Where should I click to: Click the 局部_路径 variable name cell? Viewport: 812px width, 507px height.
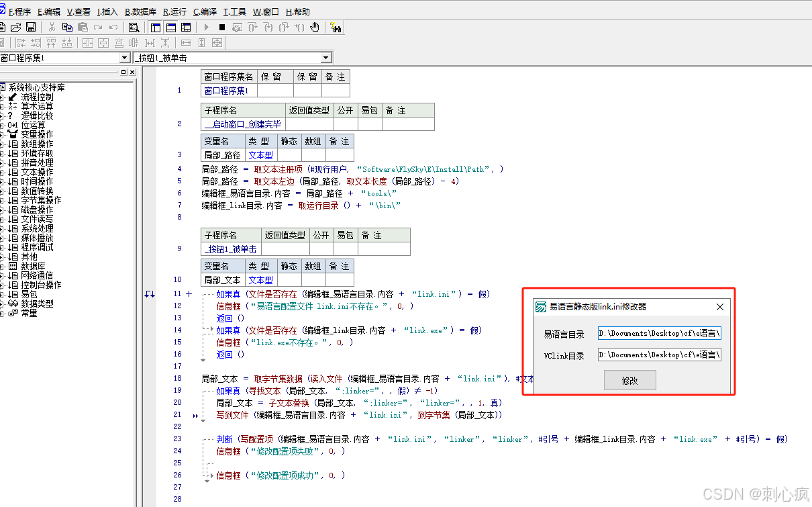[x=223, y=155]
